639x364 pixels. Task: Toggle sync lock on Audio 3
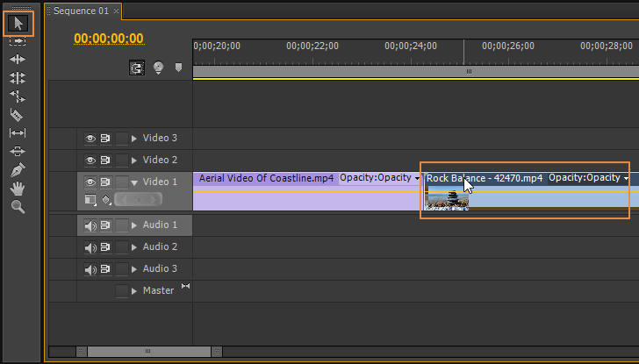pyautogui.click(x=105, y=268)
